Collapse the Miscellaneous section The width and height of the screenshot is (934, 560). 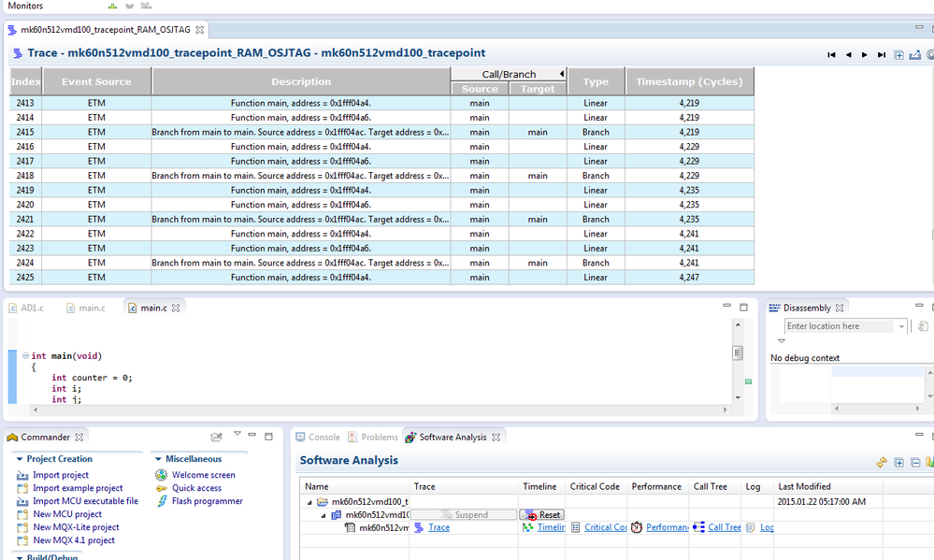click(x=158, y=459)
